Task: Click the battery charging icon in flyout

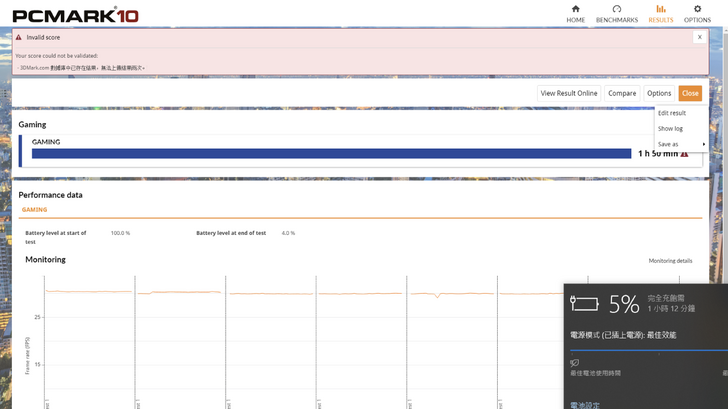Action: pyautogui.click(x=584, y=303)
